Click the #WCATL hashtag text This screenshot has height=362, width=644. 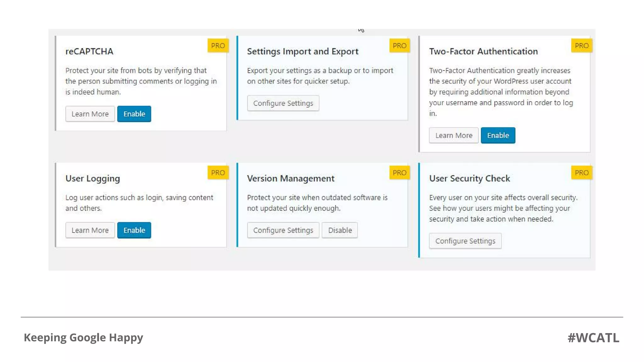click(x=593, y=337)
